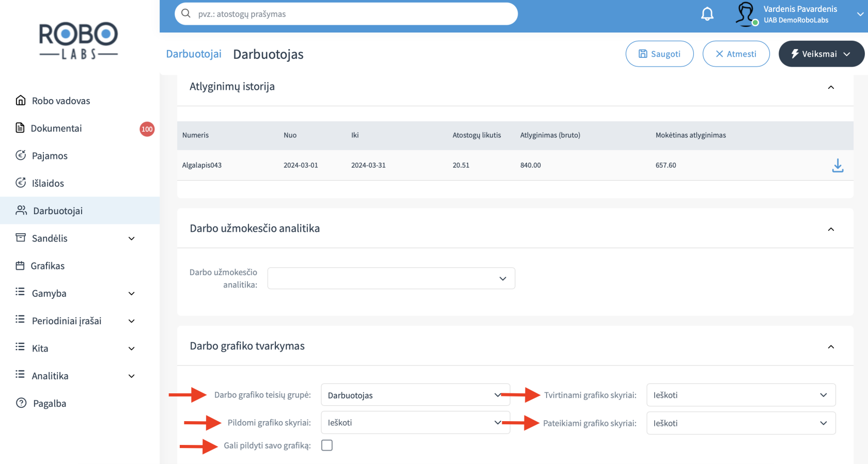The height and width of the screenshot is (464, 868).
Task: Click the 100 badge on Dokumentai
Action: [147, 129]
